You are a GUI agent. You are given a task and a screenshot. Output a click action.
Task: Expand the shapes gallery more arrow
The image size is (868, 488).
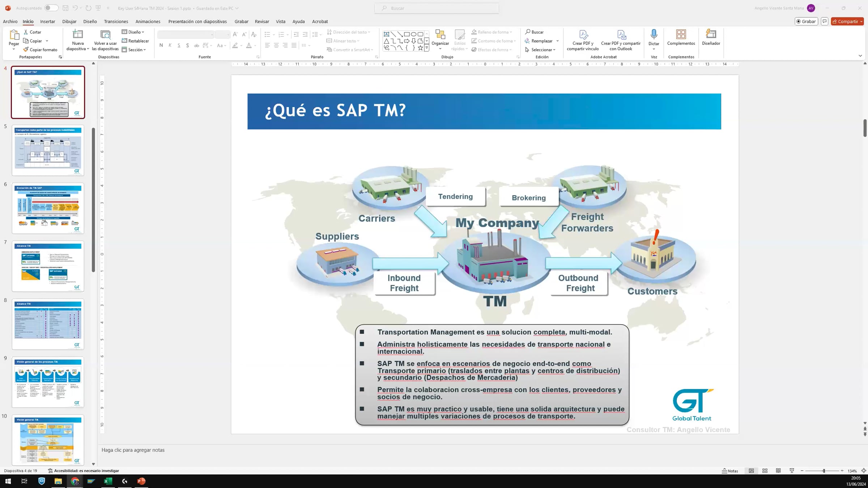[x=427, y=48]
